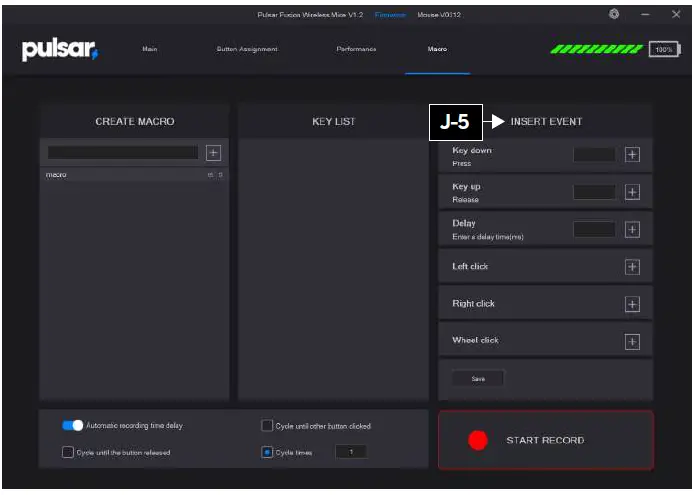Click the Key up key input box
The height and width of the screenshot is (495, 698).
click(594, 192)
